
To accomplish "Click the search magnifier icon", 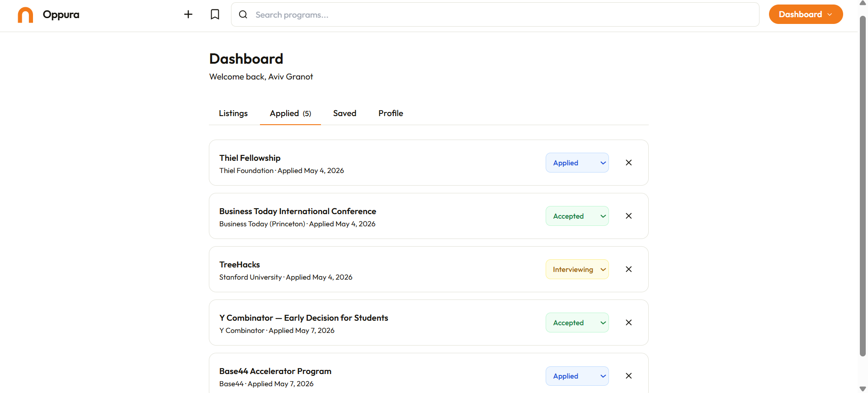I will click(x=243, y=14).
